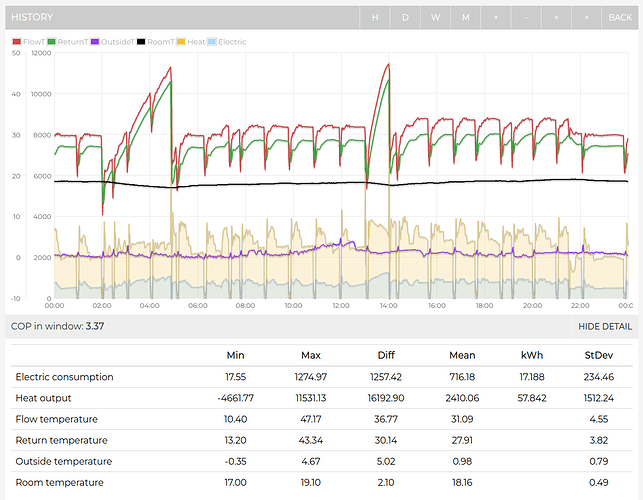Switch history view to Week (W)
Screen dimensions: 643x500
435,17
